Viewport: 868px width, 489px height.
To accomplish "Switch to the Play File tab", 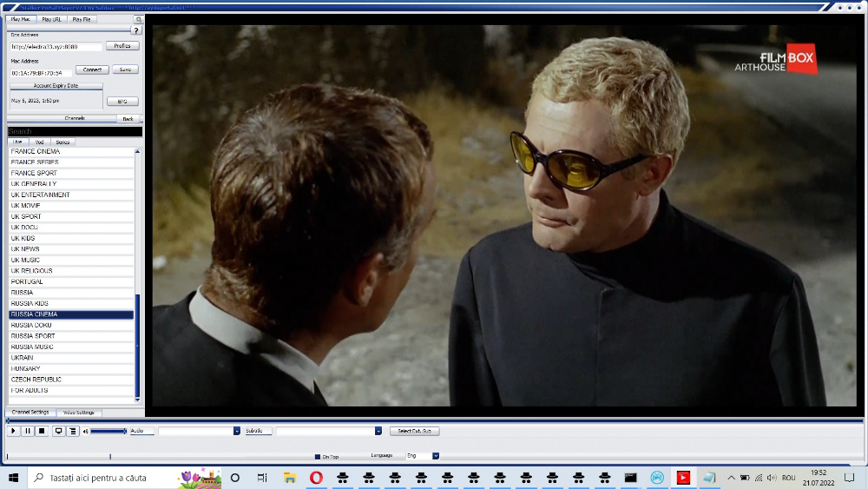I will (82, 19).
